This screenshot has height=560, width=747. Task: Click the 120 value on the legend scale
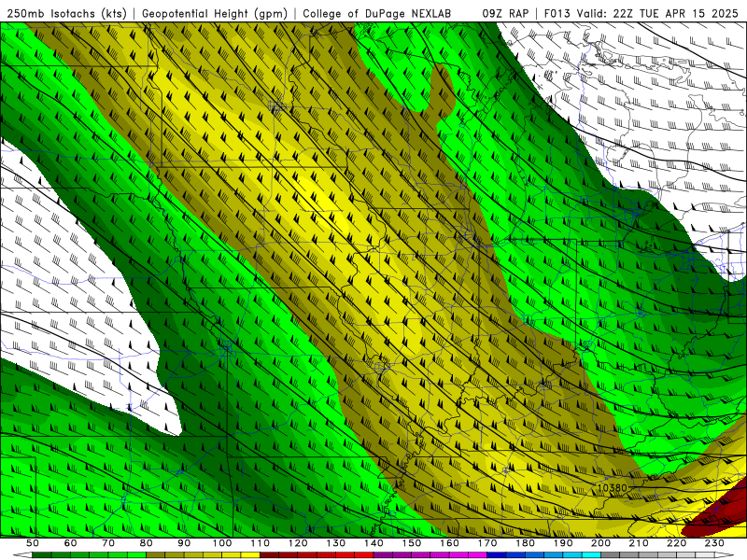[298, 543]
